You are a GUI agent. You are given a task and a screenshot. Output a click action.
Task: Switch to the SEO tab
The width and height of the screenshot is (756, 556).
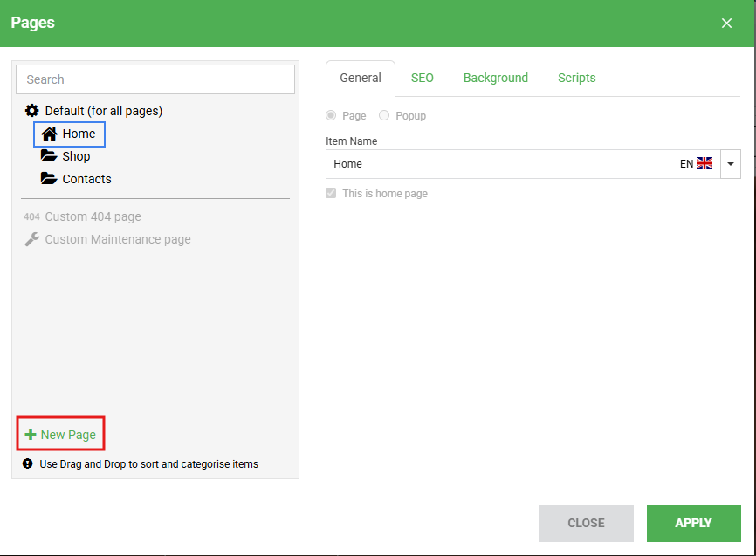click(x=423, y=78)
